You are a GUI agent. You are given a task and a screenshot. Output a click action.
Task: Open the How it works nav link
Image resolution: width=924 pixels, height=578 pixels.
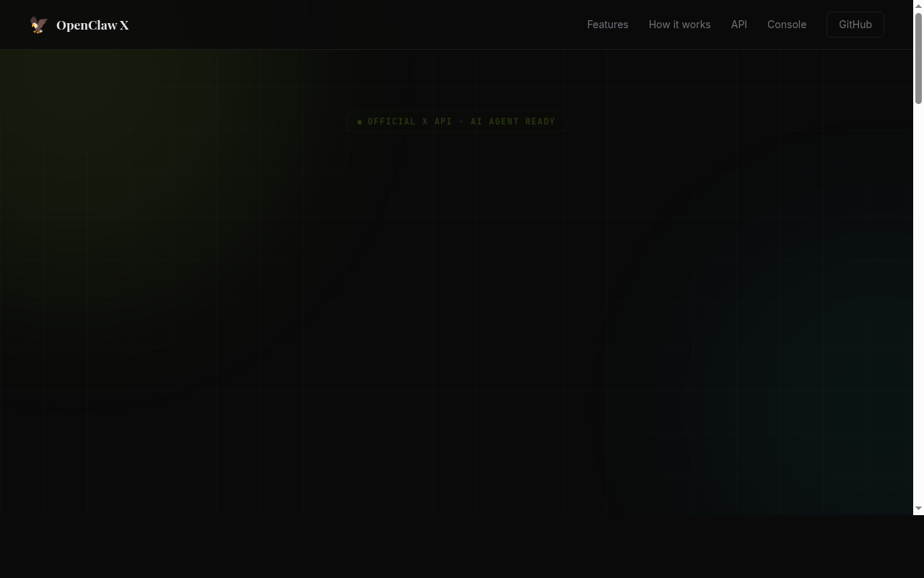679,25
